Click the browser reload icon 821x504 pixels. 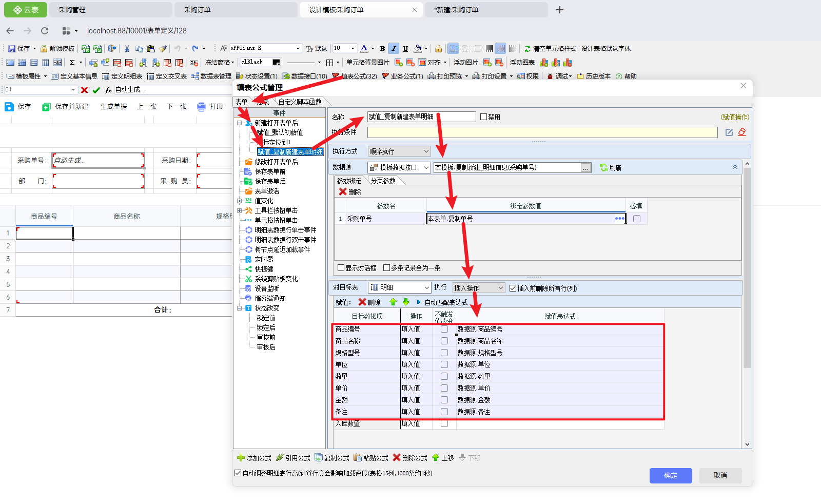(45, 31)
